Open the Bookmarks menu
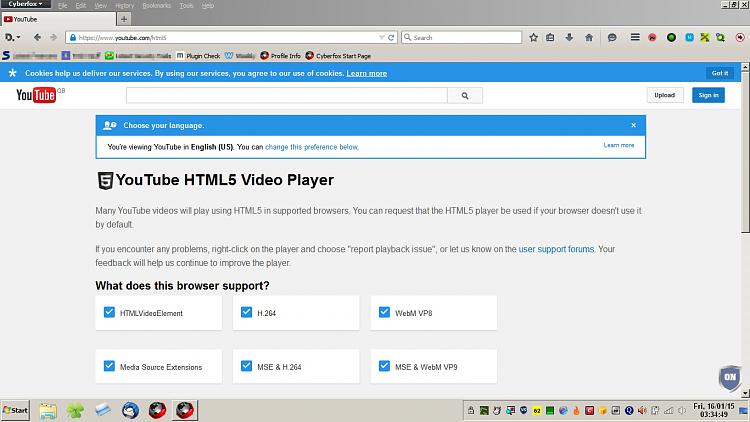The image size is (750, 422). [156, 6]
